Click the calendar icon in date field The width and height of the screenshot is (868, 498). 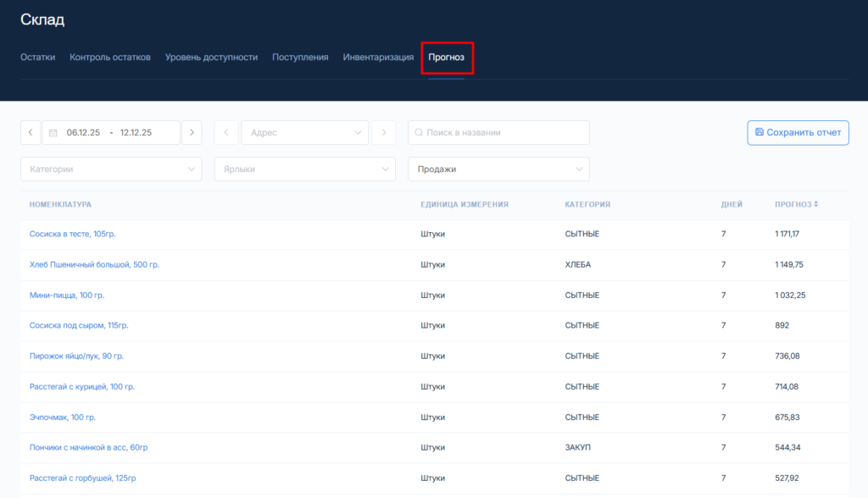click(53, 133)
